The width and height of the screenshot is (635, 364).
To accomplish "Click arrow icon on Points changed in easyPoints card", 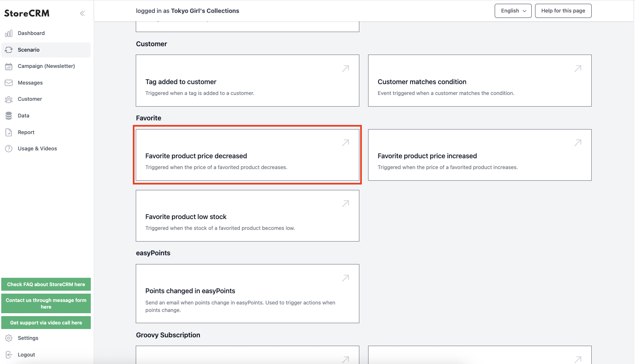I will coord(346,278).
